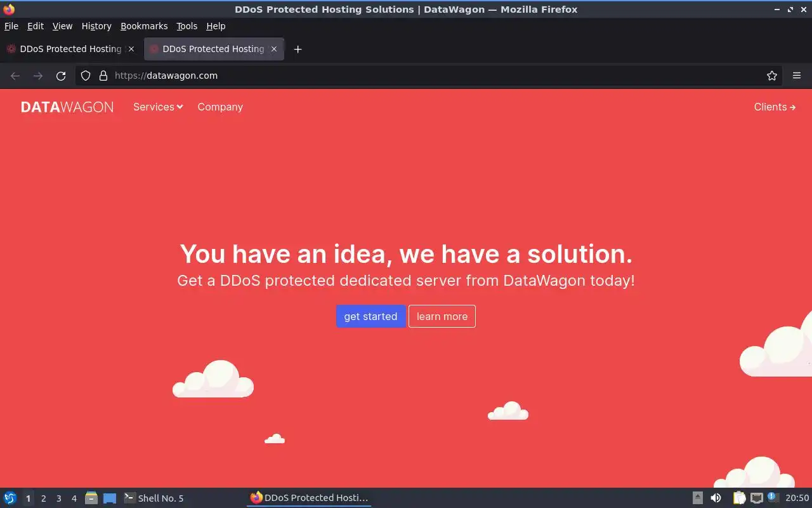Switch to workspace 2 in the pager
This screenshot has width=812, height=508.
[43, 498]
